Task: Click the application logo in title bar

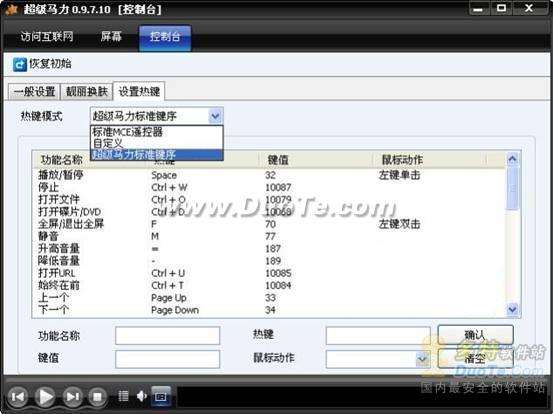Action: point(11,9)
